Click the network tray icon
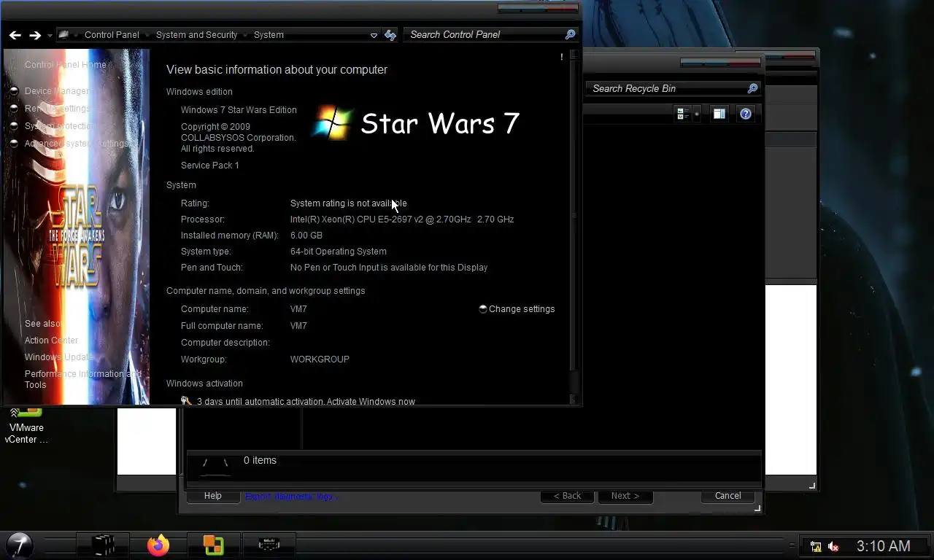Image resolution: width=934 pixels, height=560 pixels. tap(816, 546)
